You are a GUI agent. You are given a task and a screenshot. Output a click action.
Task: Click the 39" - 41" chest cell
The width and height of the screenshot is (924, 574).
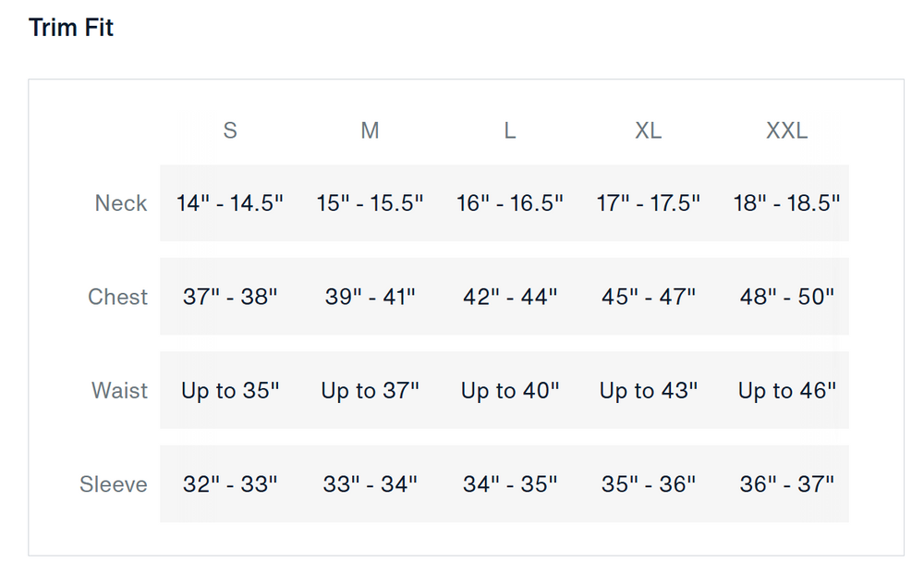pyautogui.click(x=370, y=297)
